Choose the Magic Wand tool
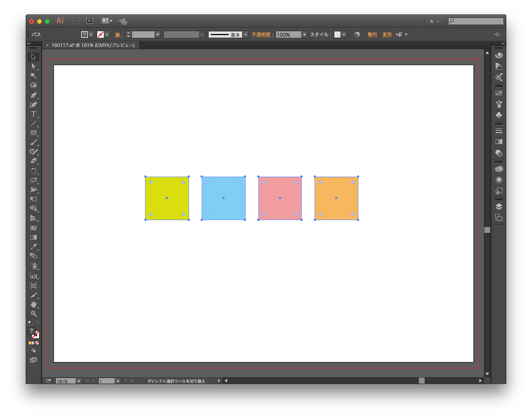 pyautogui.click(x=34, y=76)
